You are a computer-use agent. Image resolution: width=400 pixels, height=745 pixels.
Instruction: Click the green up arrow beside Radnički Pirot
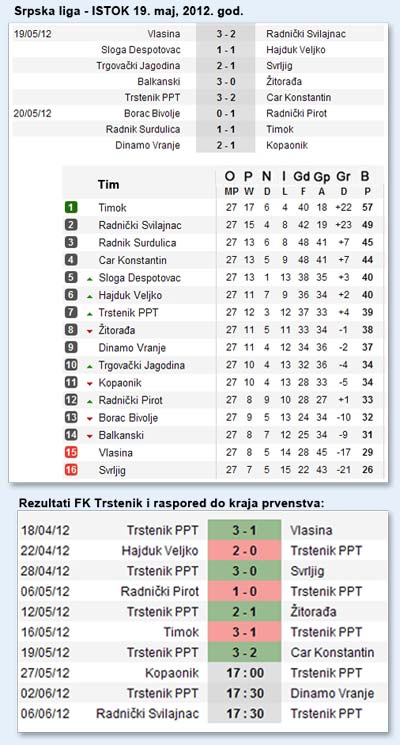point(89,401)
